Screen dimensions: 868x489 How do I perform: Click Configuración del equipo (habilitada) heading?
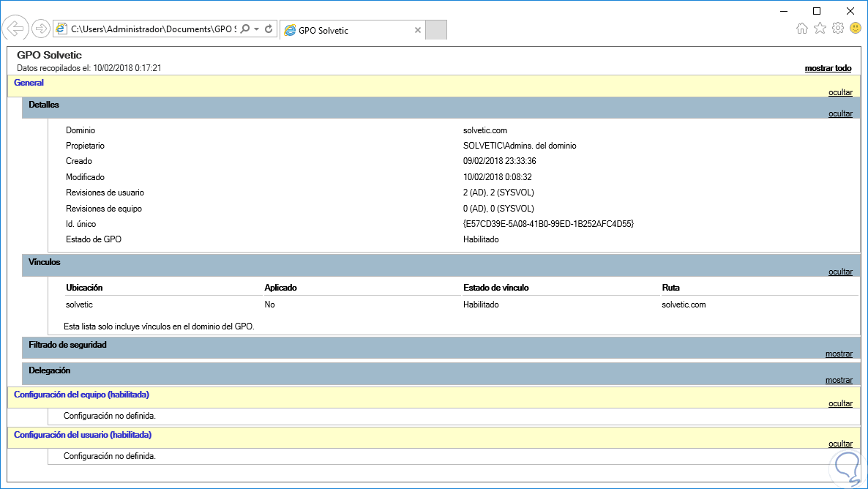(x=81, y=395)
